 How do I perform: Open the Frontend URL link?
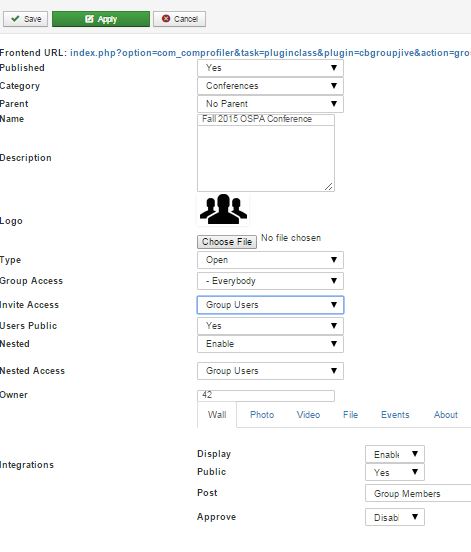[x=270, y=53]
